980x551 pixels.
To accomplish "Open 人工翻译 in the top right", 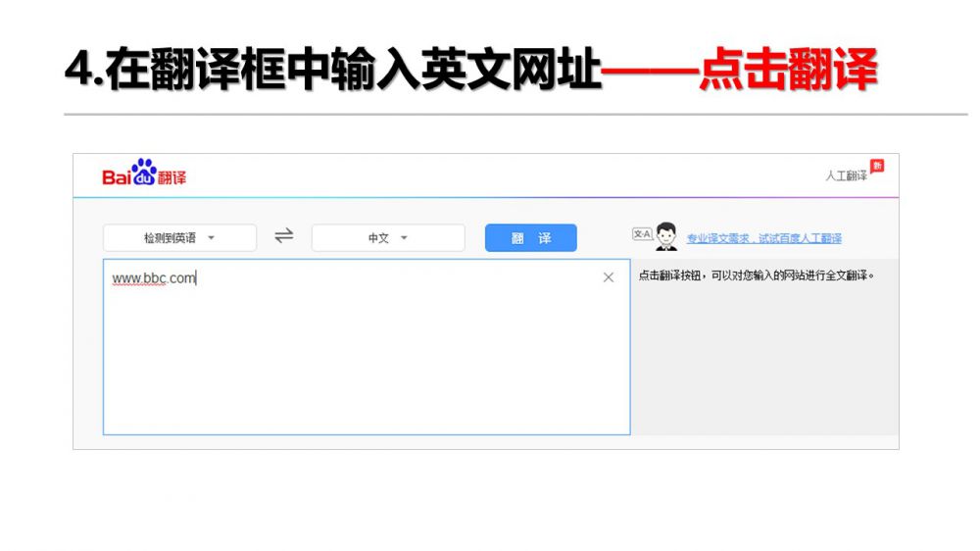I will (x=846, y=175).
